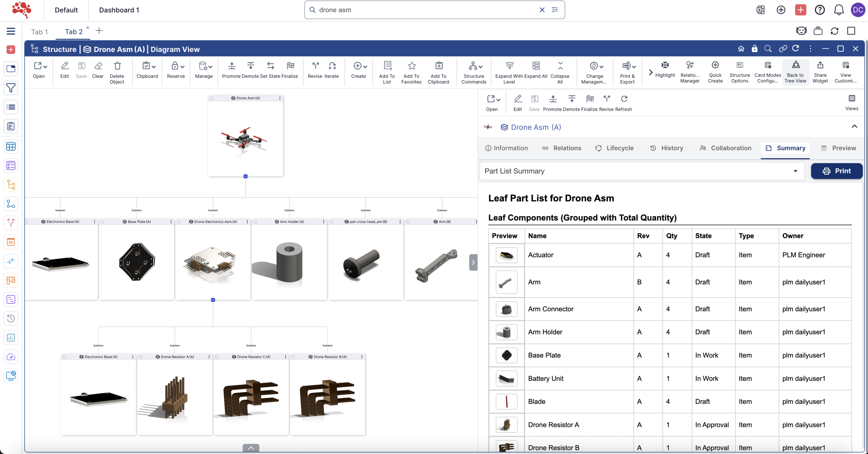Image resolution: width=868 pixels, height=454 pixels.
Task: Click Refresh icon in details panel toolbar
Action: click(624, 99)
